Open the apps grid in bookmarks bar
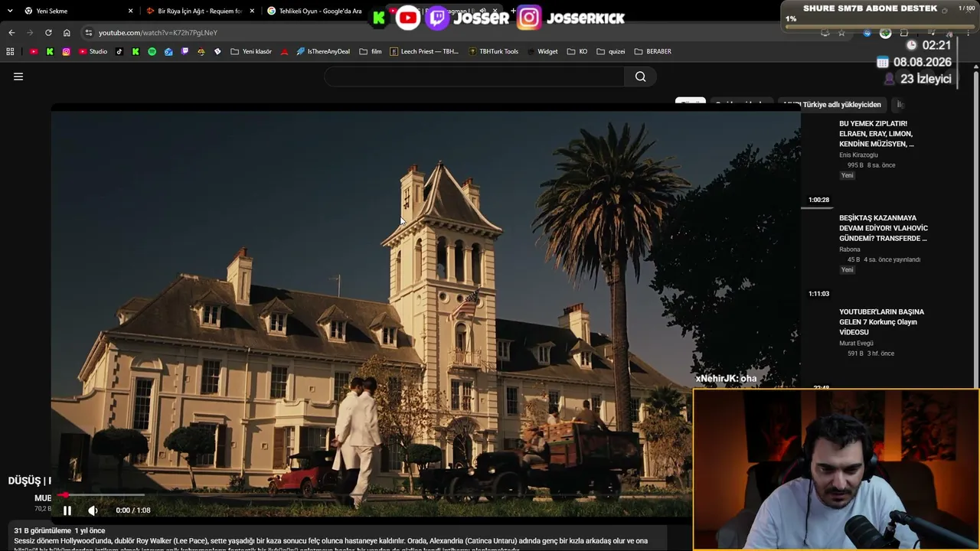Image resolution: width=980 pixels, height=551 pixels. [x=10, y=51]
